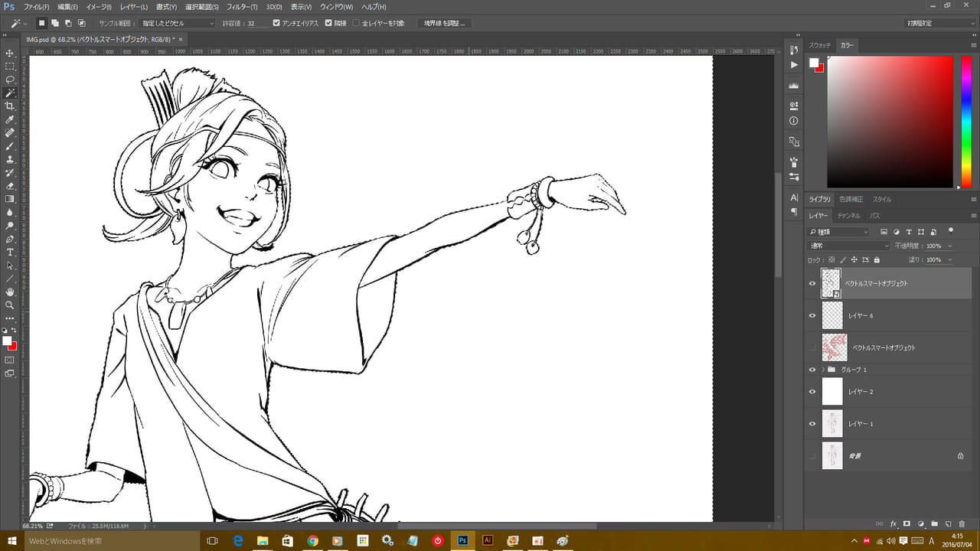Open the フィルター menu

241,7
